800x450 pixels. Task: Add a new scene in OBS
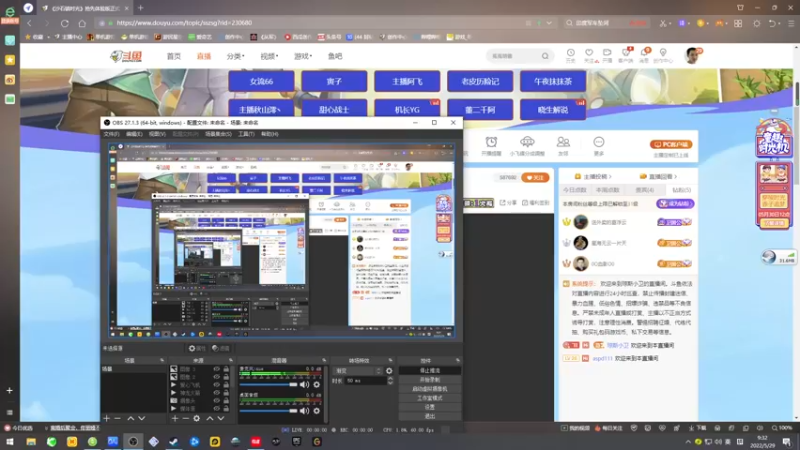coord(106,418)
